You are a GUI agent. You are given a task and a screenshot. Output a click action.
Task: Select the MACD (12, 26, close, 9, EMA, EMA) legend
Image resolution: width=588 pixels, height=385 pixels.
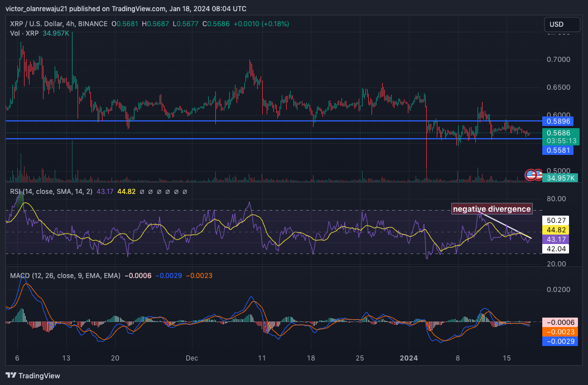[x=65, y=276]
